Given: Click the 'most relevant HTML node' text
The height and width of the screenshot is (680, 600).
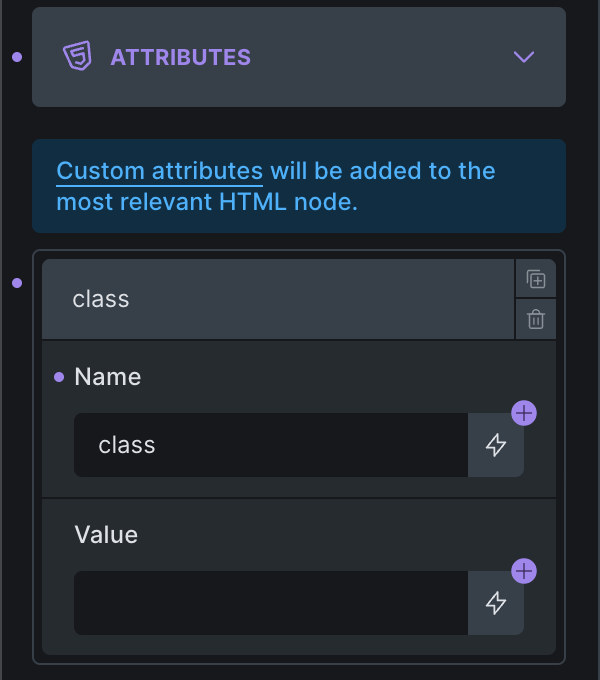Looking at the screenshot, I should click(x=207, y=202).
